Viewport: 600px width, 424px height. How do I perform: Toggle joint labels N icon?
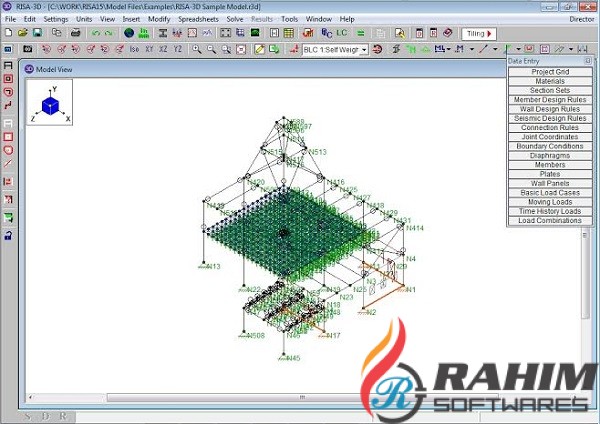pyautogui.click(x=411, y=49)
